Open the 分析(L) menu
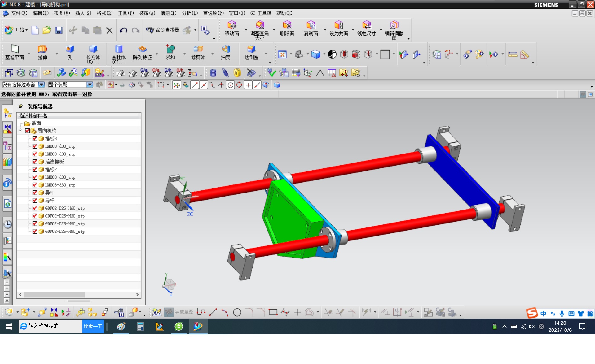Viewport: 595px width, 364px height. click(x=189, y=13)
